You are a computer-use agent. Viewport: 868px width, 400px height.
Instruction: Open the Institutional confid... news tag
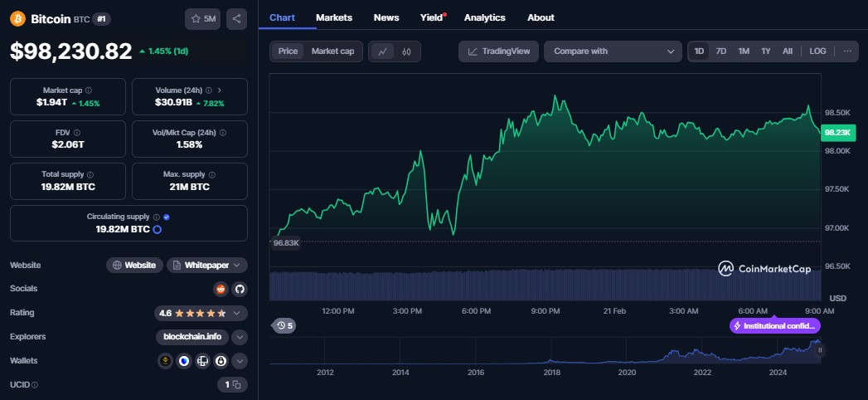[775, 326]
